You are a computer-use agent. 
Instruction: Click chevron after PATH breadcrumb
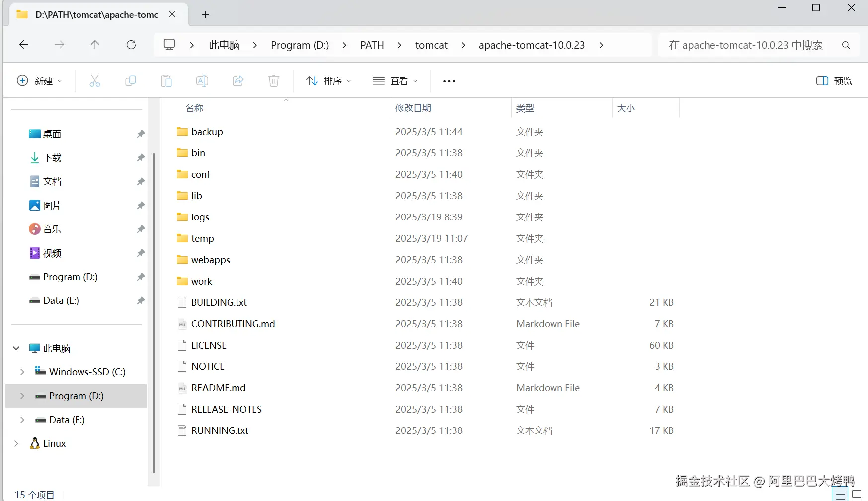[399, 45]
